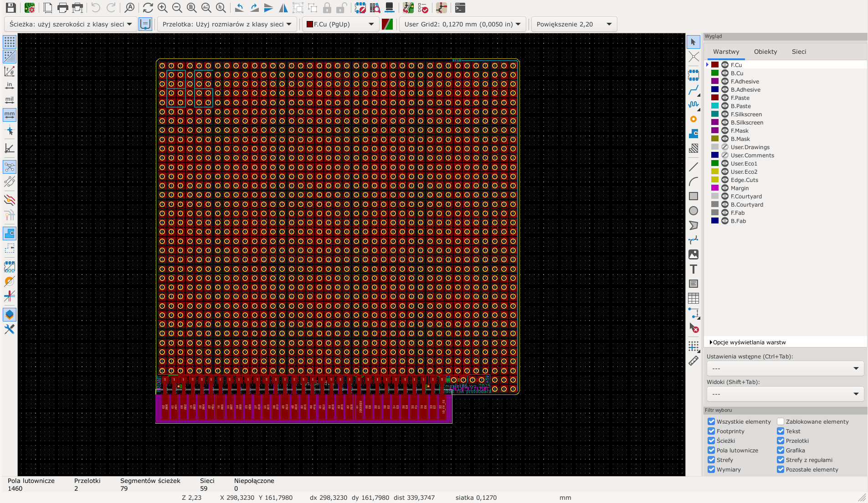
Task: Check Zablokowane elementy checkbox
Action: pyautogui.click(x=781, y=421)
